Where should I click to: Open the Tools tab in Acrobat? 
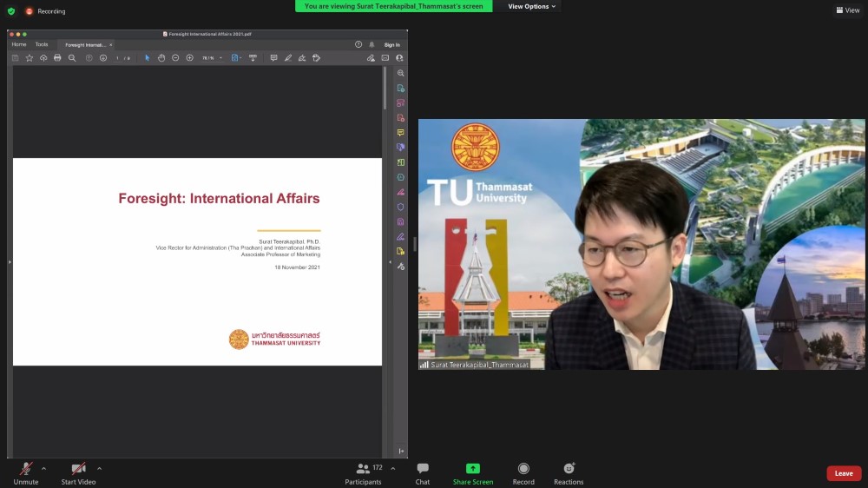tap(42, 44)
